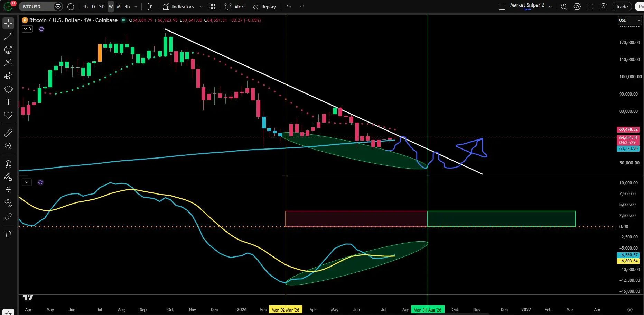Click the Trade button
Screen dimensions: 644x315
622,7
